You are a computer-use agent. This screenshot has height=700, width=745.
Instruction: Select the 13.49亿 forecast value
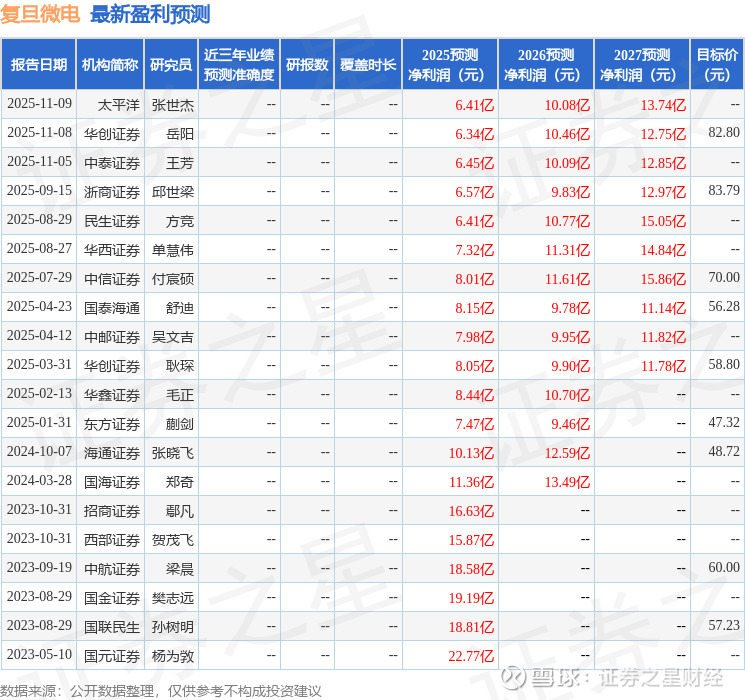point(567,482)
